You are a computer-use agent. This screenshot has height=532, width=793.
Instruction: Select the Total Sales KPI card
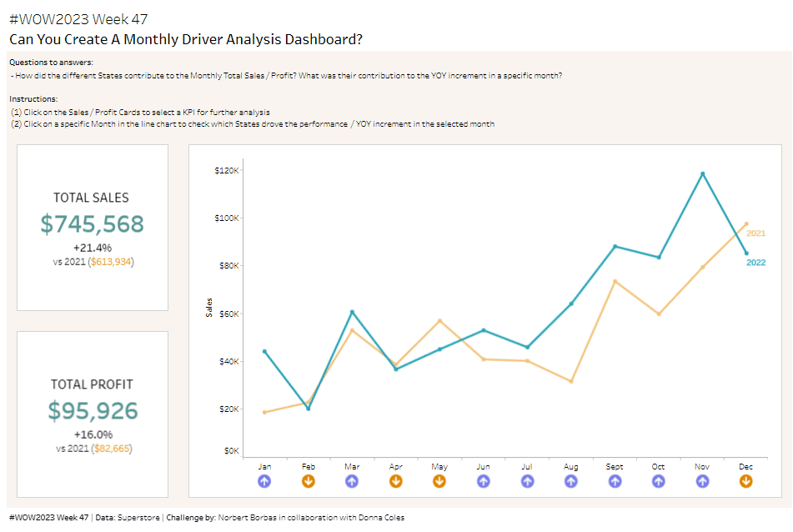pos(93,228)
